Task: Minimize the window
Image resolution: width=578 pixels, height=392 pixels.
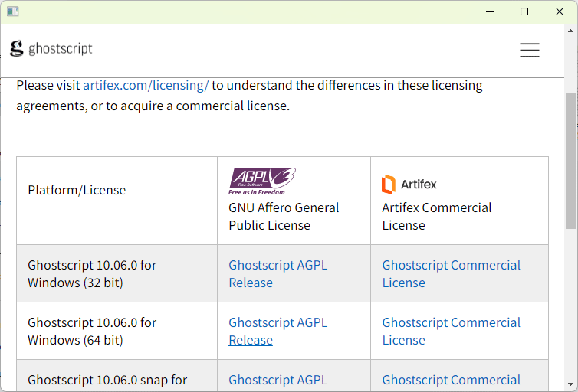Action: click(x=489, y=11)
